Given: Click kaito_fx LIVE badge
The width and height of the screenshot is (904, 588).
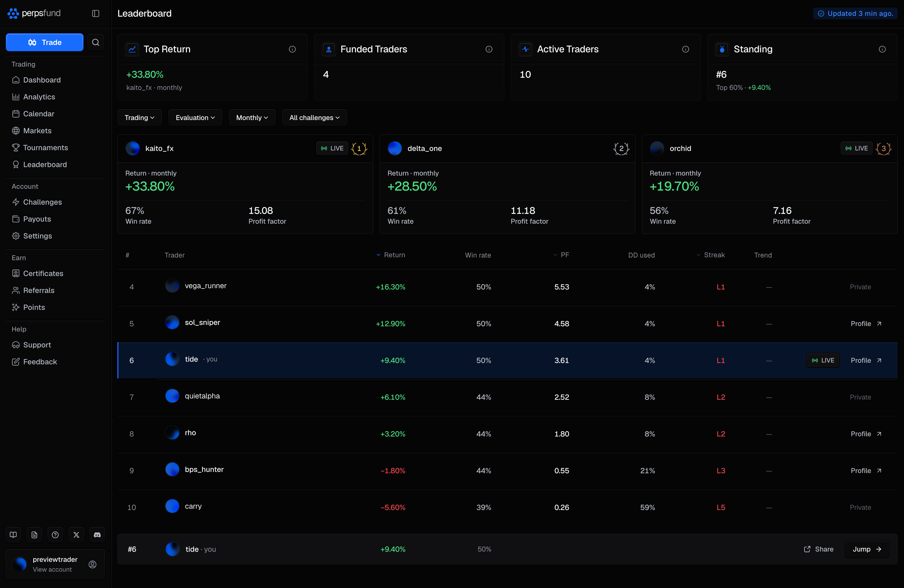Looking at the screenshot, I should point(332,149).
